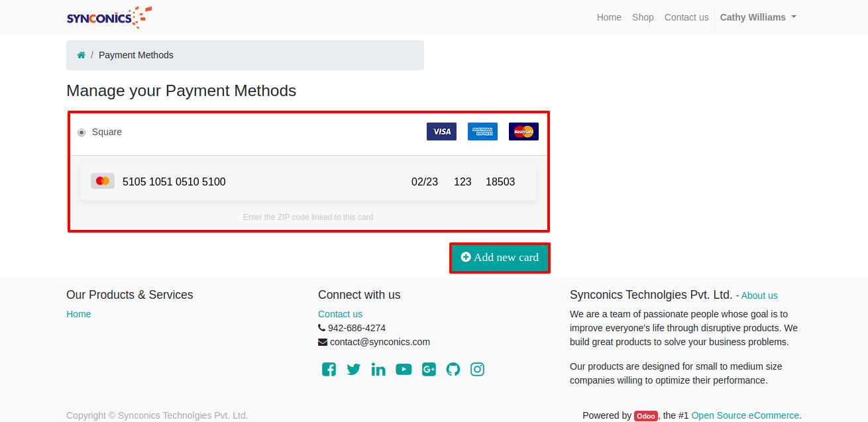The image size is (868, 422).
Task: Click the Instagram icon in footer
Action: point(478,370)
